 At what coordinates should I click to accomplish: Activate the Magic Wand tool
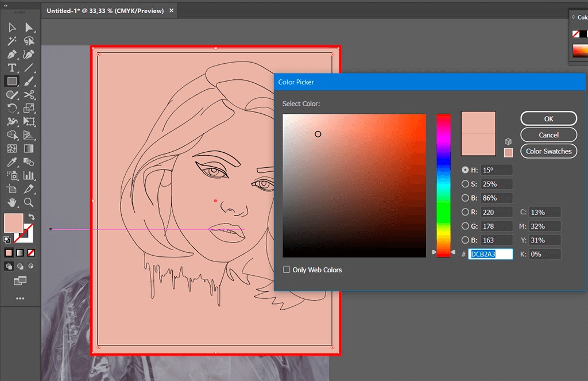[11, 41]
